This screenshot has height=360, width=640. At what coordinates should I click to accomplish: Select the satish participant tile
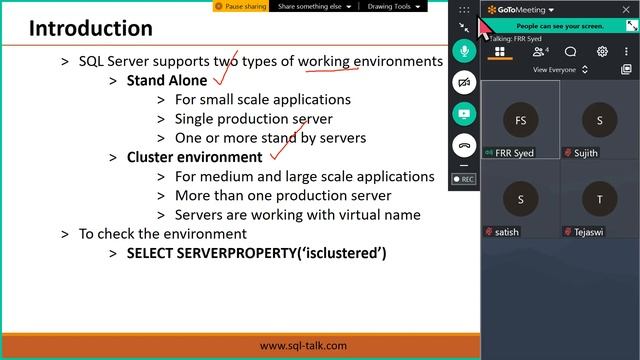[520, 199]
